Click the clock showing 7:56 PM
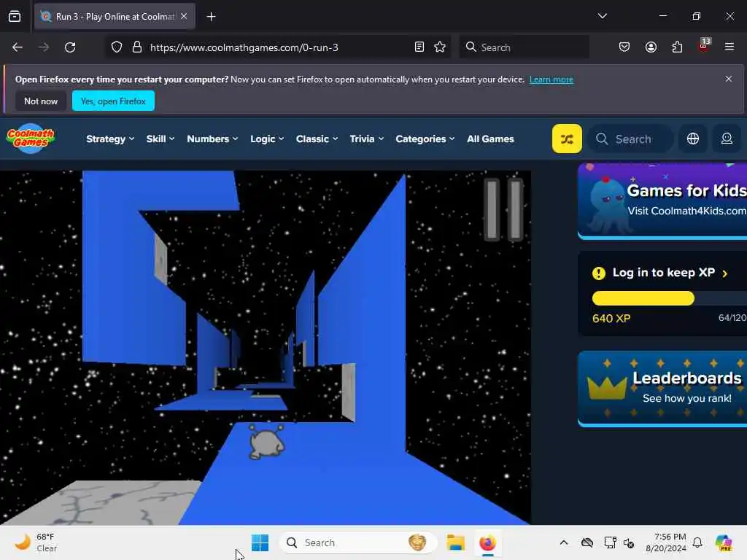 [665, 542]
